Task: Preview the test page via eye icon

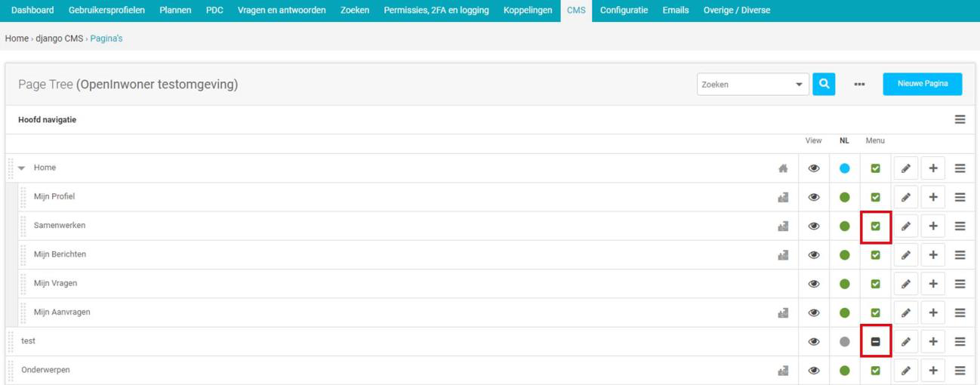Action: 814,341
